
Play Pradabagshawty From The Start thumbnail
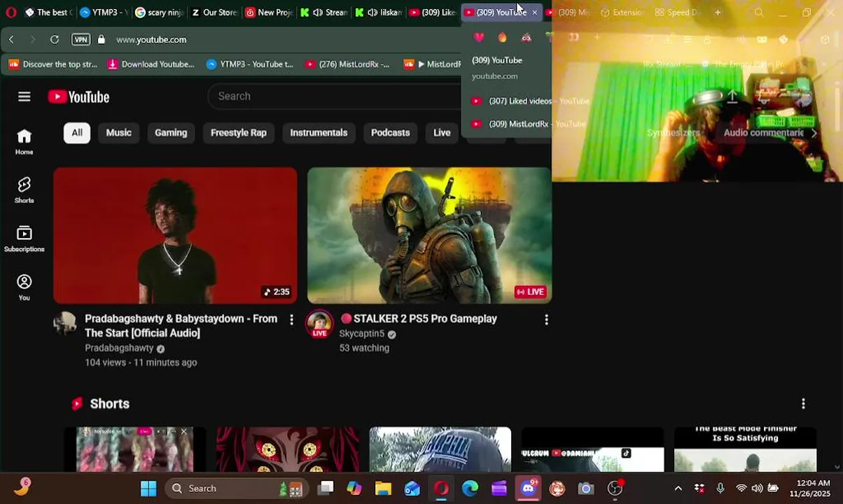[x=175, y=235]
